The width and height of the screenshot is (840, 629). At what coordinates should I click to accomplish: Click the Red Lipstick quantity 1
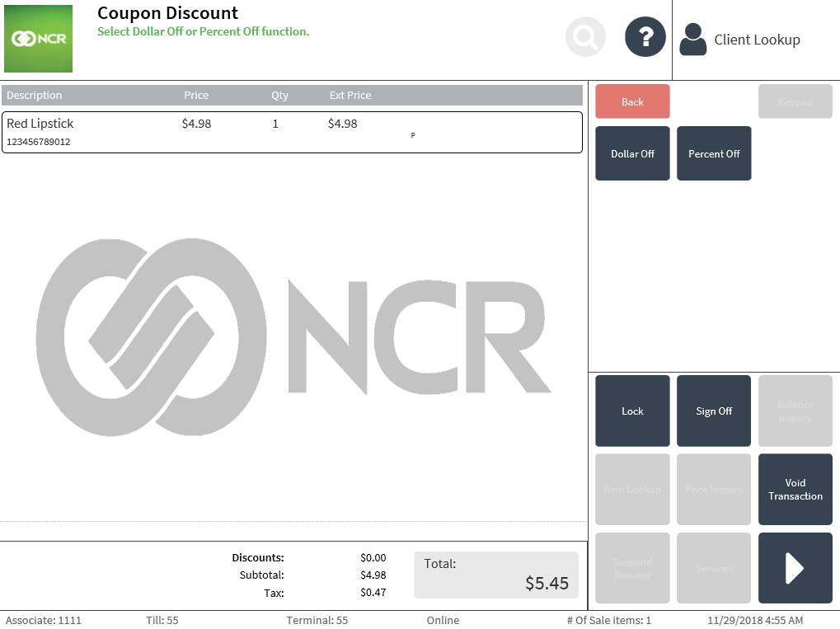[x=275, y=124]
